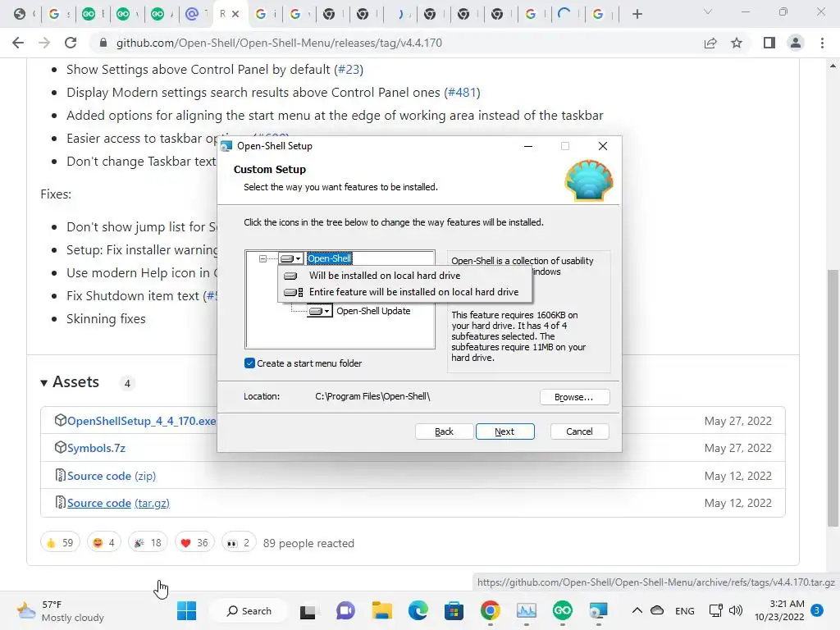Image resolution: width=840 pixels, height=630 pixels.
Task: Toggle the Chrome side panel icon
Action: pos(769,43)
